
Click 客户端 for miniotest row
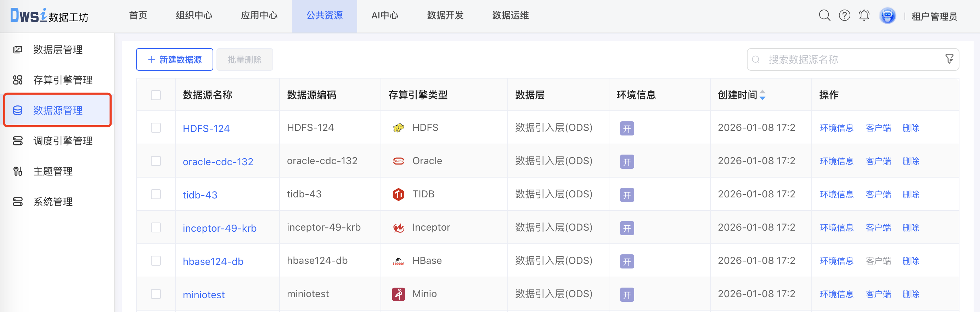click(878, 295)
